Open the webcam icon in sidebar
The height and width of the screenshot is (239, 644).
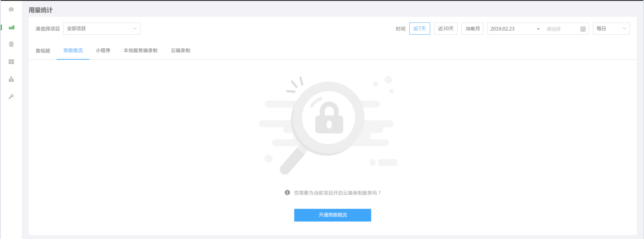click(x=11, y=44)
